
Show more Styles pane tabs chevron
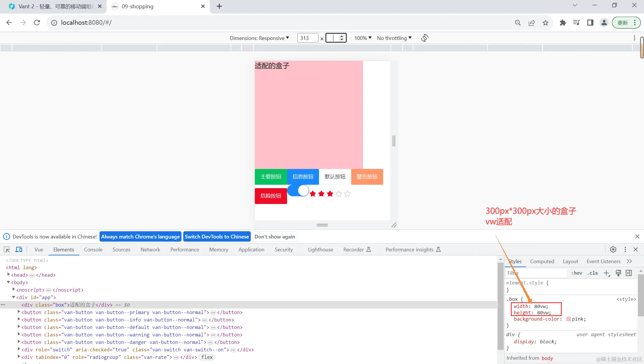[629, 261]
